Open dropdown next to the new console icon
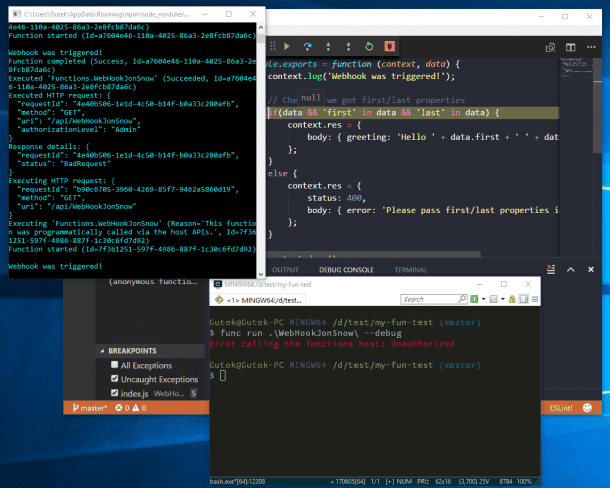The height and width of the screenshot is (488, 610). click(x=484, y=299)
